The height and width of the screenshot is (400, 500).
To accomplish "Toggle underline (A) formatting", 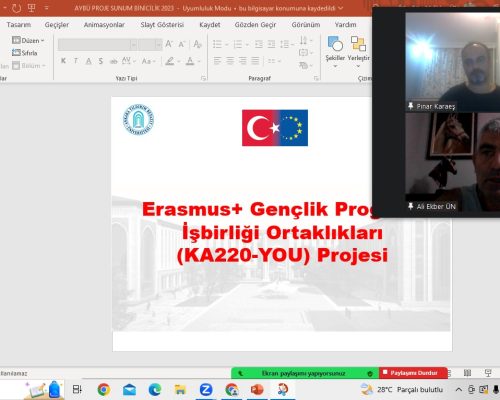I will click(x=88, y=61).
